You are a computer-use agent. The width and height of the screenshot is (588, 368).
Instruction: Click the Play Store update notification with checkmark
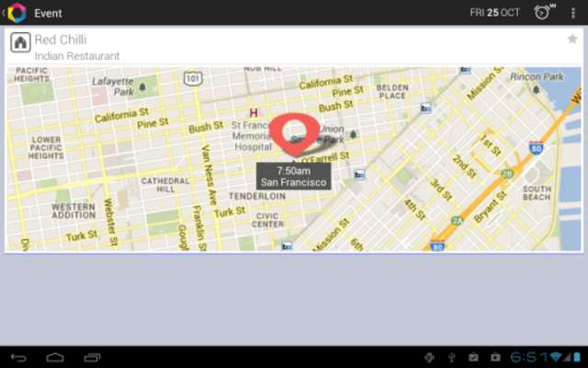pyautogui.click(x=473, y=357)
